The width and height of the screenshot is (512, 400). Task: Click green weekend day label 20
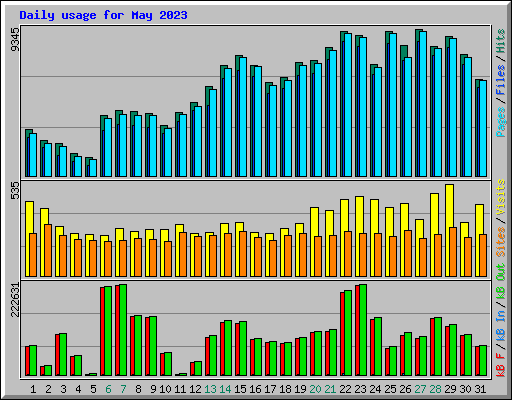click(315, 389)
